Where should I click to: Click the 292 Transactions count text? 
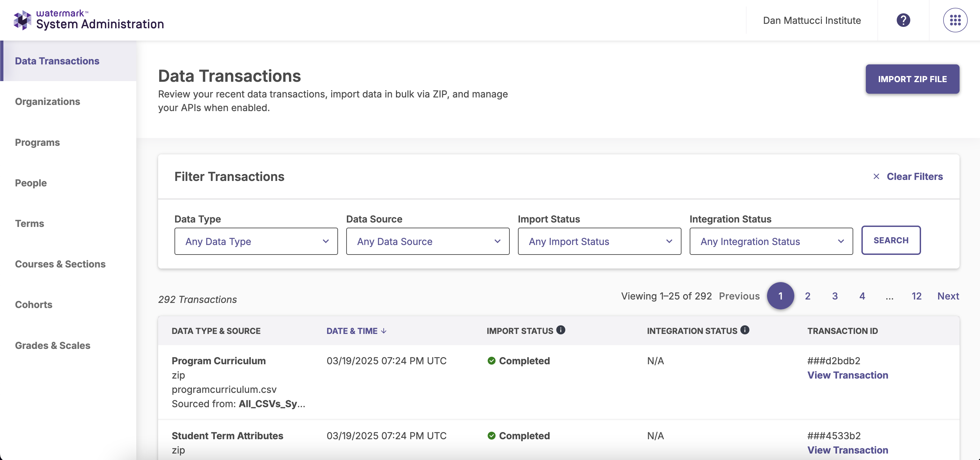point(197,300)
